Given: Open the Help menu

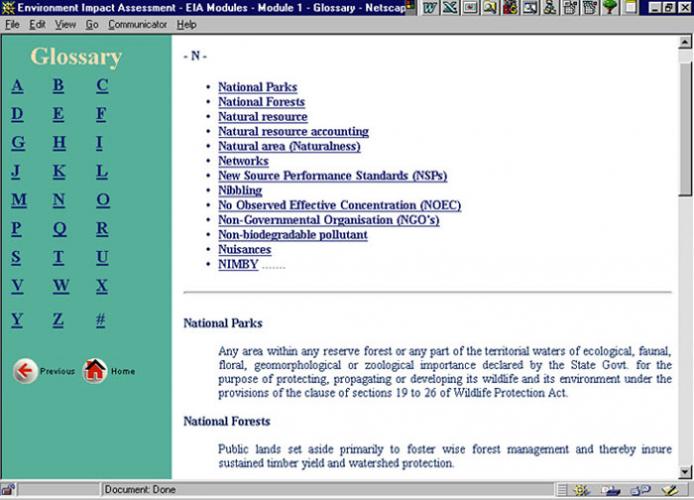Looking at the screenshot, I should point(186,25).
